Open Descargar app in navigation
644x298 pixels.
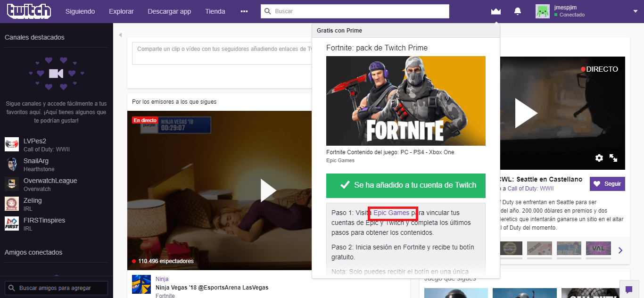click(169, 11)
